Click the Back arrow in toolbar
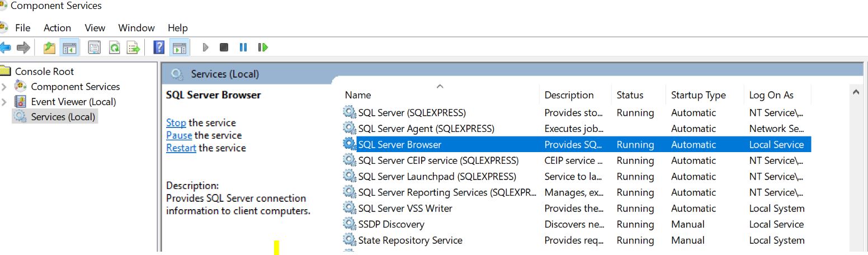This screenshot has width=868, height=255. (x=6, y=48)
